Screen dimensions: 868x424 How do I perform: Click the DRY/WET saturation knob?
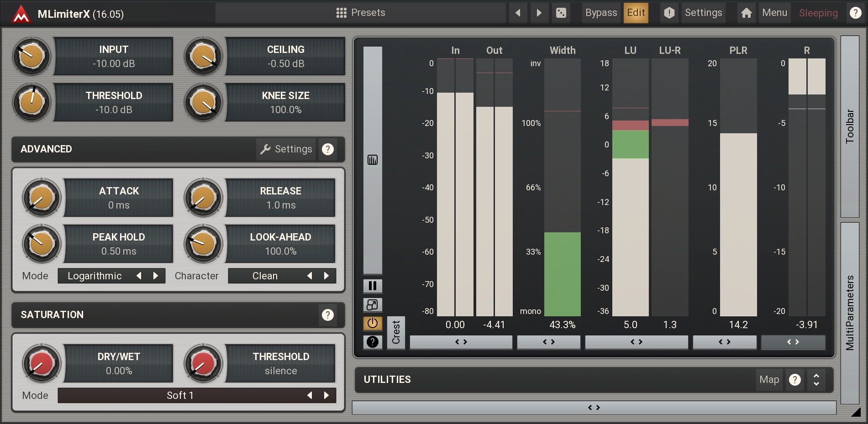(x=42, y=363)
